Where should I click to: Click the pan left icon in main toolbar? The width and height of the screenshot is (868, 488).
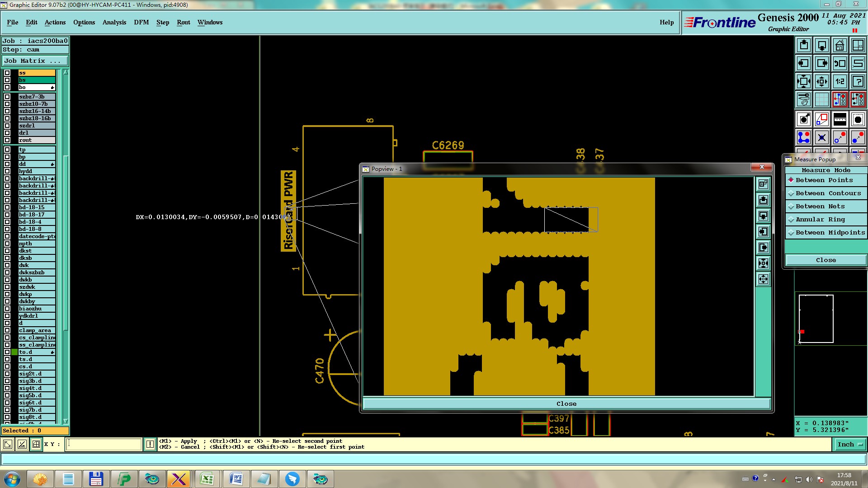pyautogui.click(x=803, y=63)
